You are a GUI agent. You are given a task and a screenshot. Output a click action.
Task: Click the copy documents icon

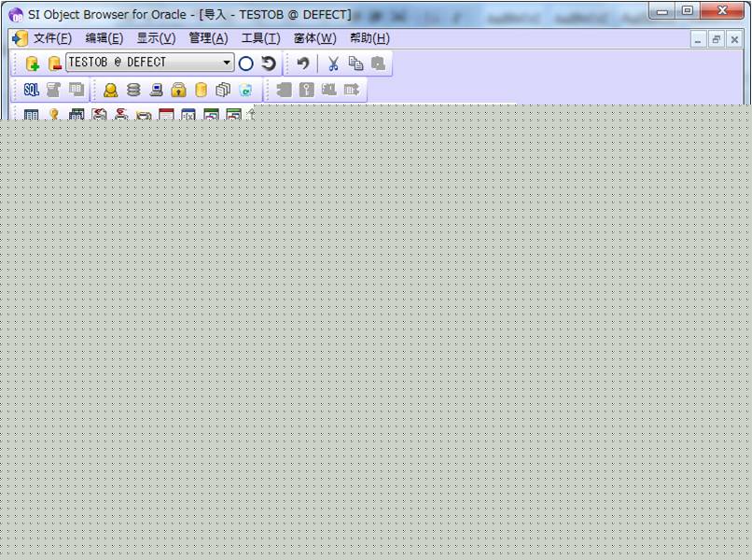click(x=355, y=63)
